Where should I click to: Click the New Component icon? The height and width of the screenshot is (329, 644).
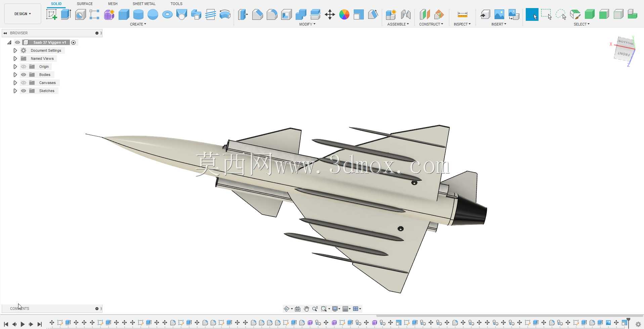coord(391,14)
